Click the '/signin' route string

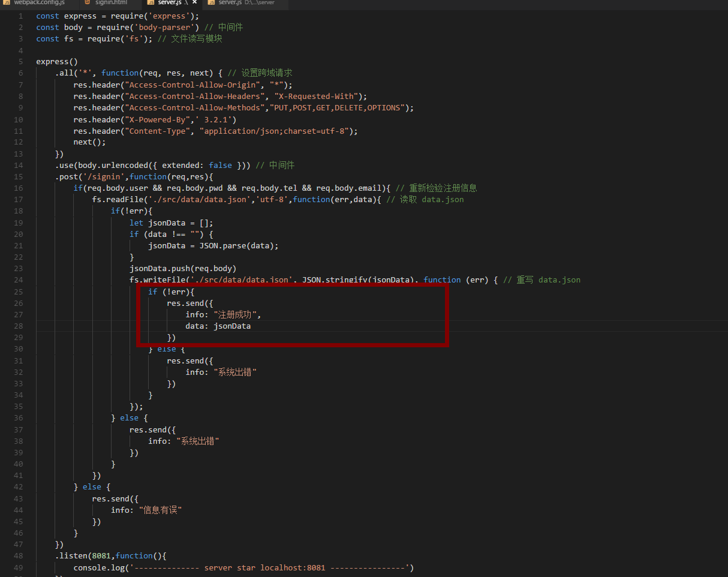106,176
